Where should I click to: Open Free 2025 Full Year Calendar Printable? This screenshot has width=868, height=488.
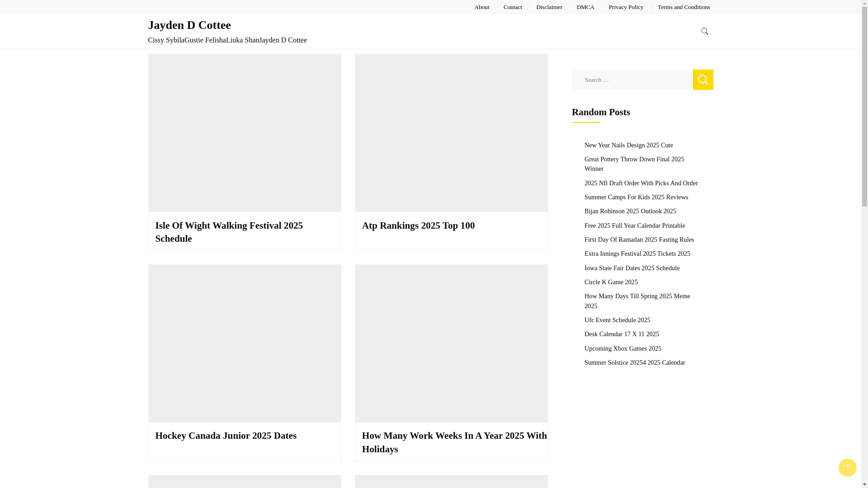coord(634,225)
